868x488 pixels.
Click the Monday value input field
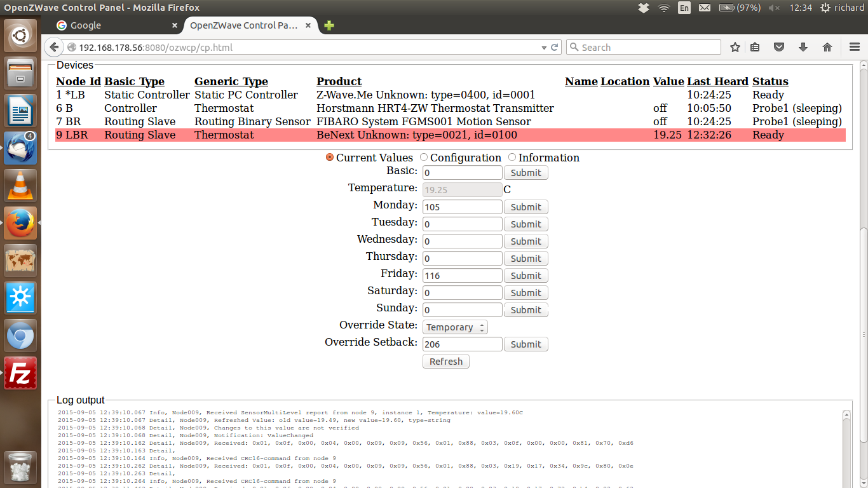(x=463, y=207)
